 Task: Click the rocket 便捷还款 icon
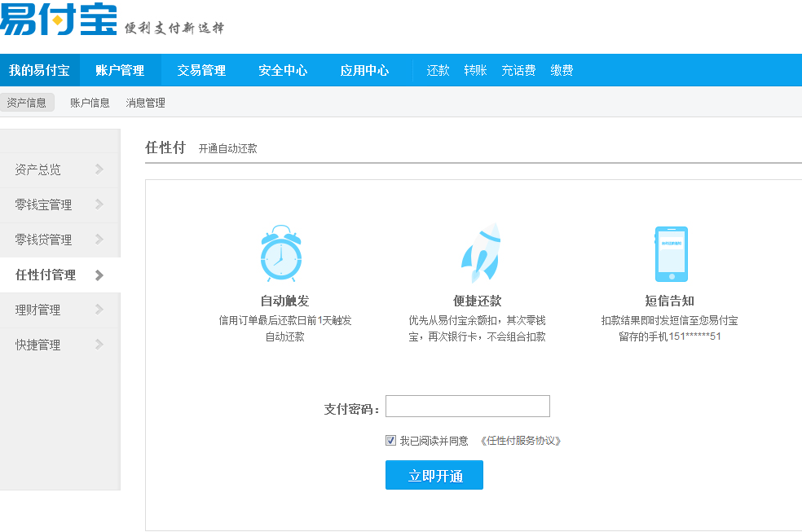coord(482,253)
